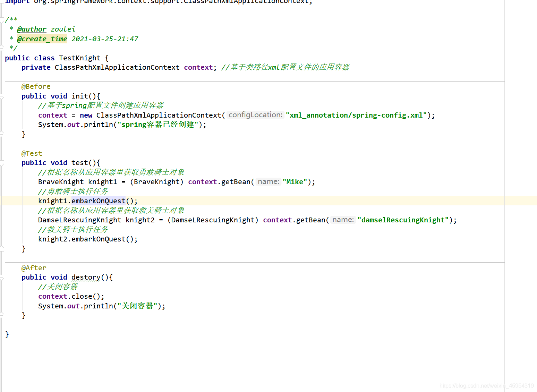Viewport: 537px width, 392px height.
Task: Click the //关闭容器 comment
Action: [58, 287]
